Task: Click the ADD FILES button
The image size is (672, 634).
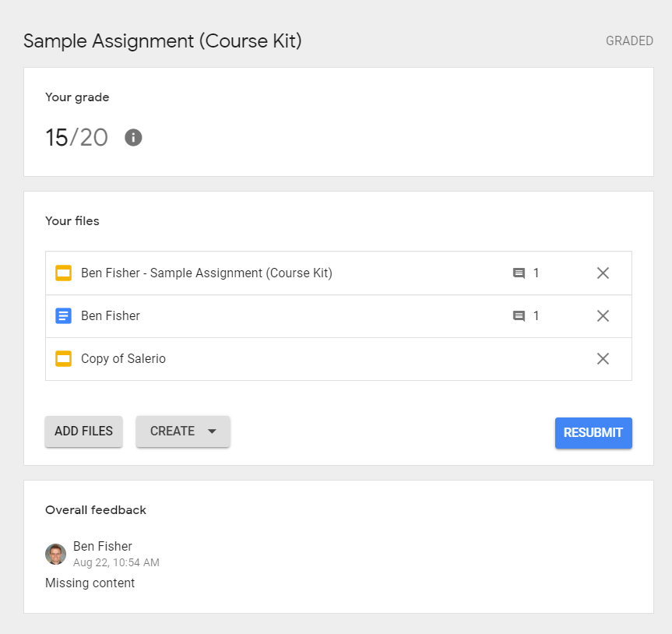Action: point(83,431)
